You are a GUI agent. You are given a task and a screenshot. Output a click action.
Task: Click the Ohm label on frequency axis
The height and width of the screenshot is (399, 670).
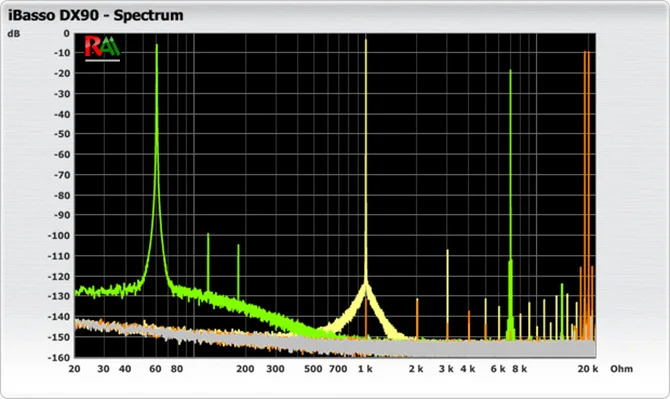point(621,369)
